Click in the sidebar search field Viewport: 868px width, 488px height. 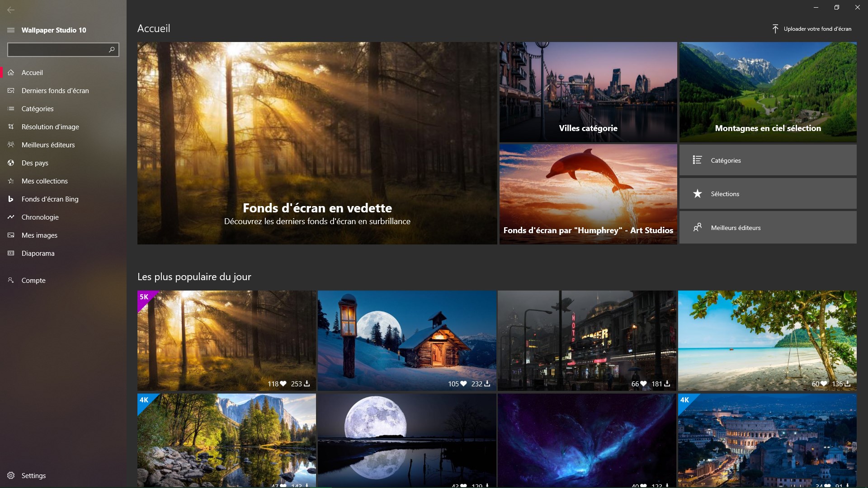click(57, 49)
